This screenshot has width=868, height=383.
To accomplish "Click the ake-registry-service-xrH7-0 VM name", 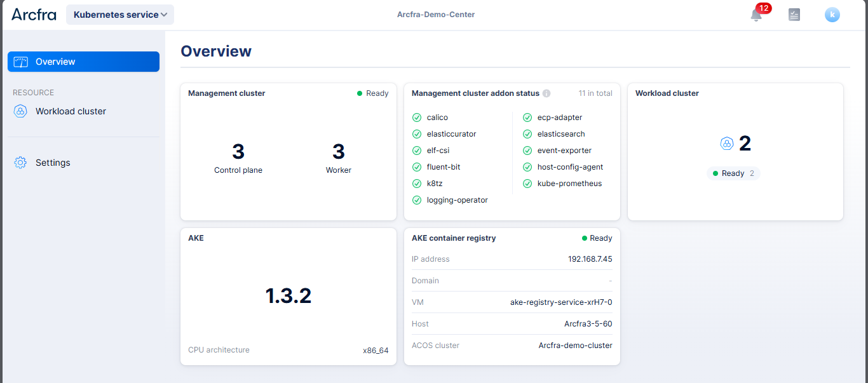I will coord(561,302).
